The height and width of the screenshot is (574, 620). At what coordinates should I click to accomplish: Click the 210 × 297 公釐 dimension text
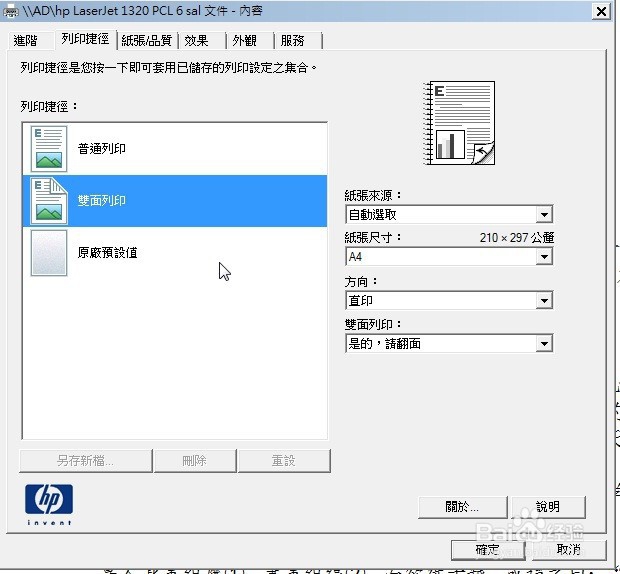[x=517, y=238]
